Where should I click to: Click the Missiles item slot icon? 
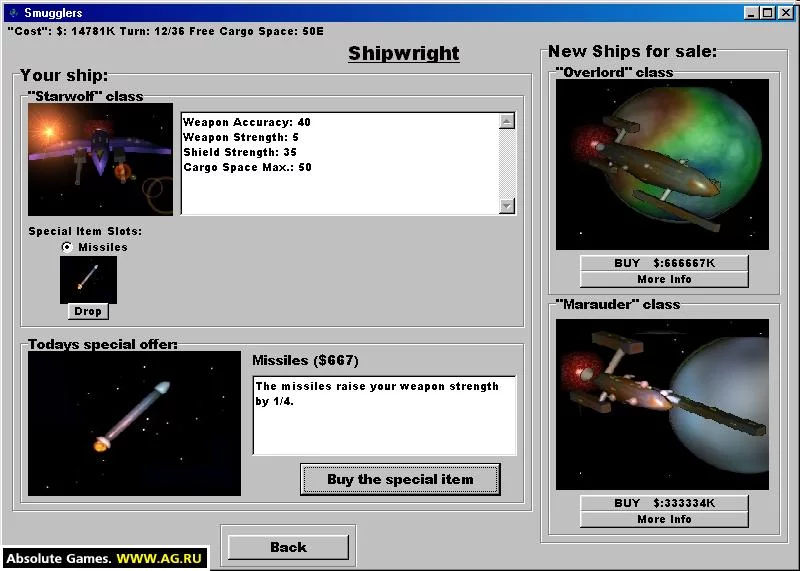point(88,279)
